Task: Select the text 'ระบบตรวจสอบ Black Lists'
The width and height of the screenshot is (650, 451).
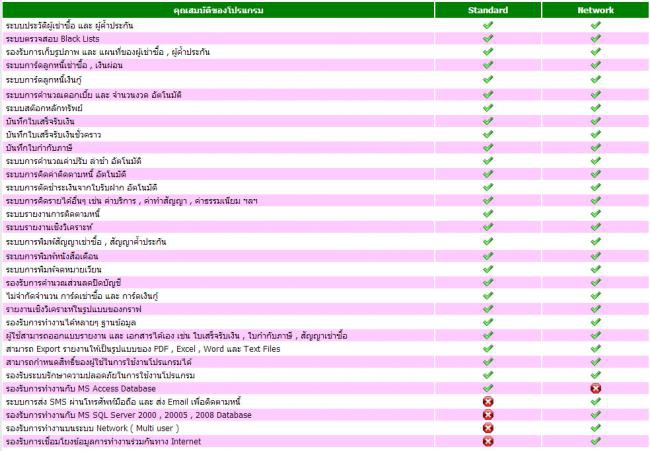Action: pos(53,39)
